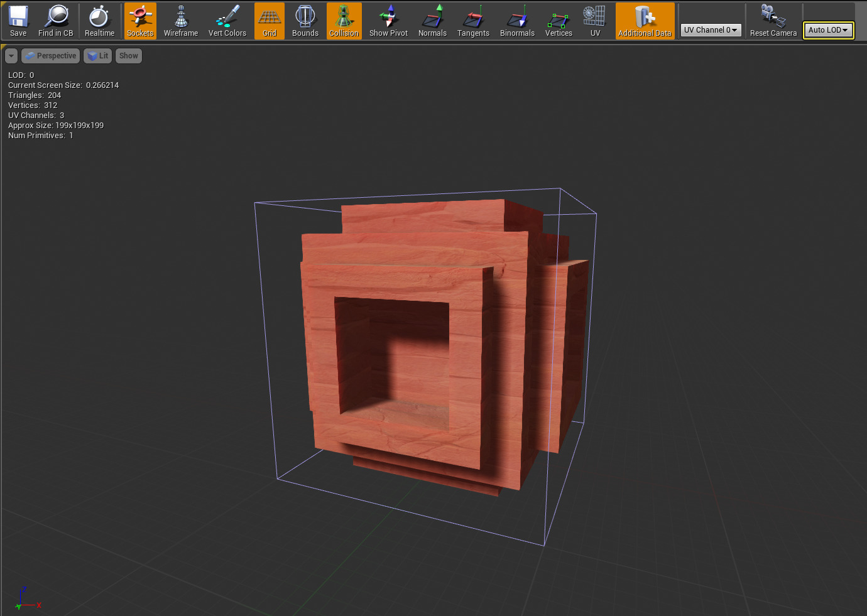
Task: Display mesh Normals
Action: [432, 21]
